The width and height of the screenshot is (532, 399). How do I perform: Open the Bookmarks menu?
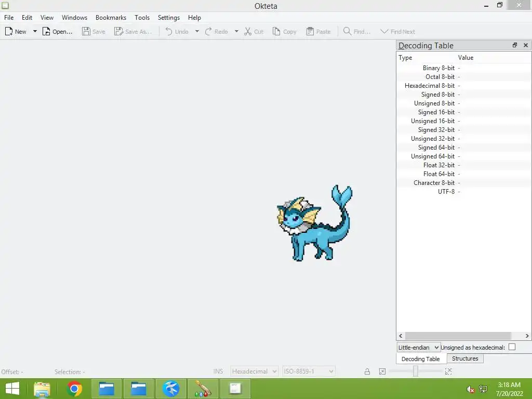click(111, 17)
